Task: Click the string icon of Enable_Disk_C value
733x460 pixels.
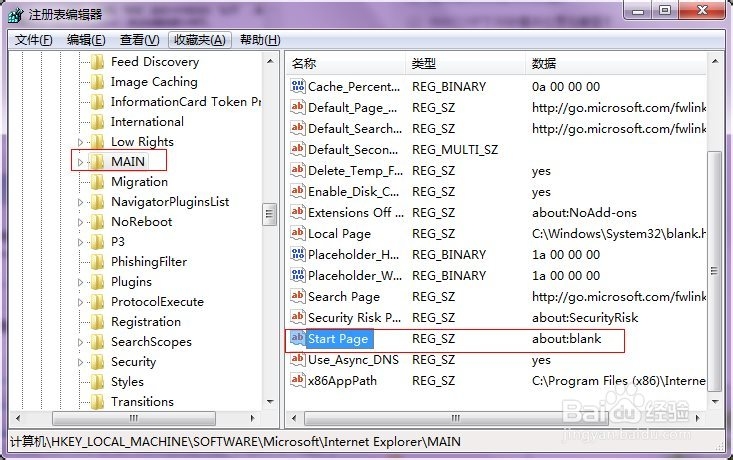Action: (298, 191)
